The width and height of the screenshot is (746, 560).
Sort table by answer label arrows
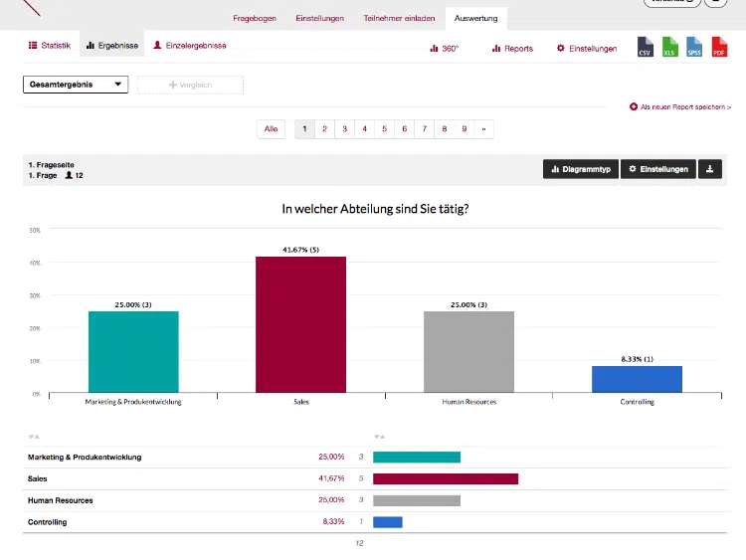[34, 437]
